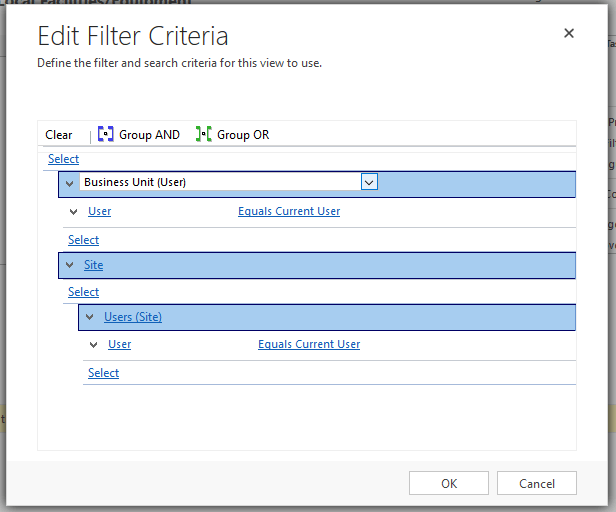
Task: Click the Group OR icon
Action: click(x=204, y=135)
